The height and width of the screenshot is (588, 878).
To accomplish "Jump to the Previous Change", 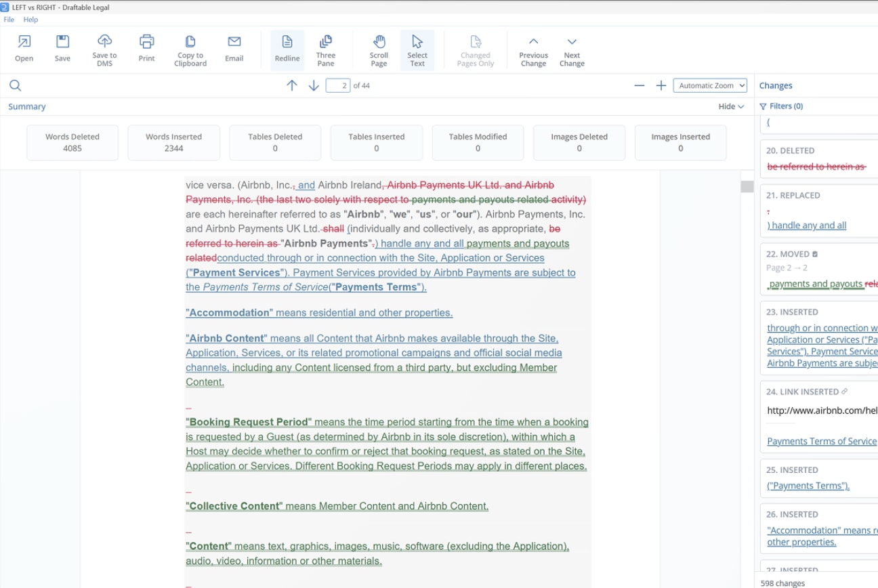I will tap(533, 49).
